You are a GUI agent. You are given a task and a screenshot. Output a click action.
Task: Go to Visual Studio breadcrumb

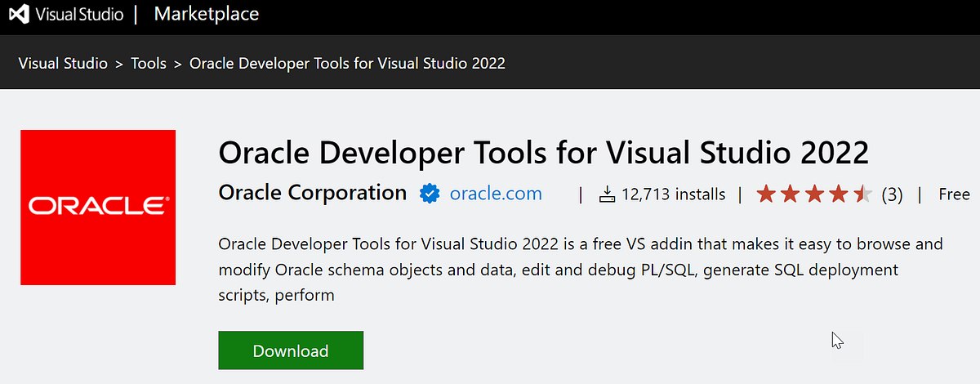(63, 63)
